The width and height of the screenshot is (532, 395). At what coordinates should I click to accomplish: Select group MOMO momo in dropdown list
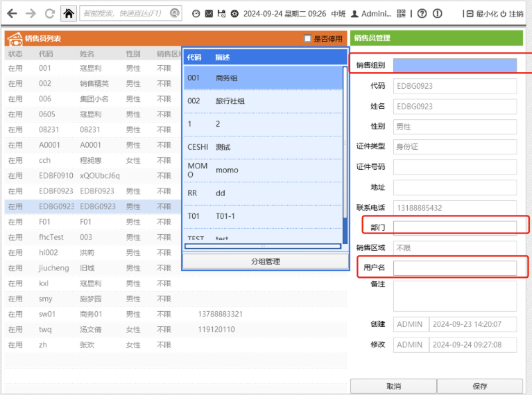pyautogui.click(x=263, y=170)
